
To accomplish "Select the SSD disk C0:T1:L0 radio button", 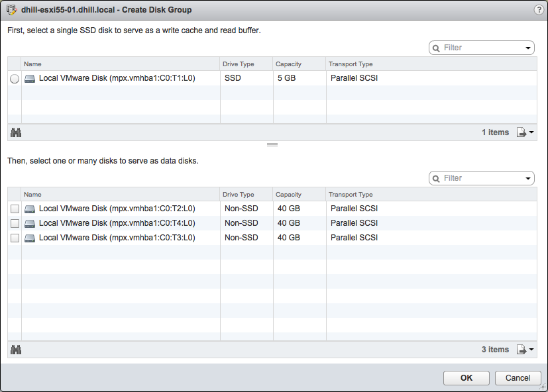I will coord(15,79).
